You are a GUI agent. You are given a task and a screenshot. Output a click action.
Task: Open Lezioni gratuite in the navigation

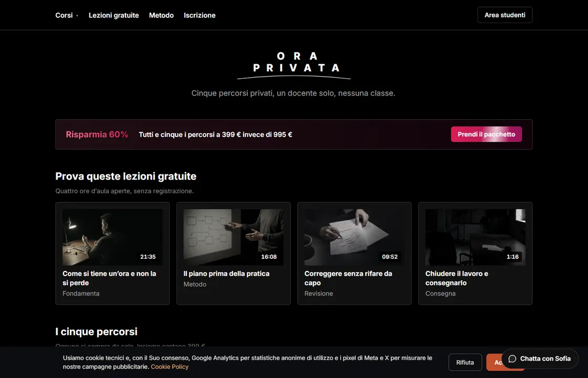113,15
